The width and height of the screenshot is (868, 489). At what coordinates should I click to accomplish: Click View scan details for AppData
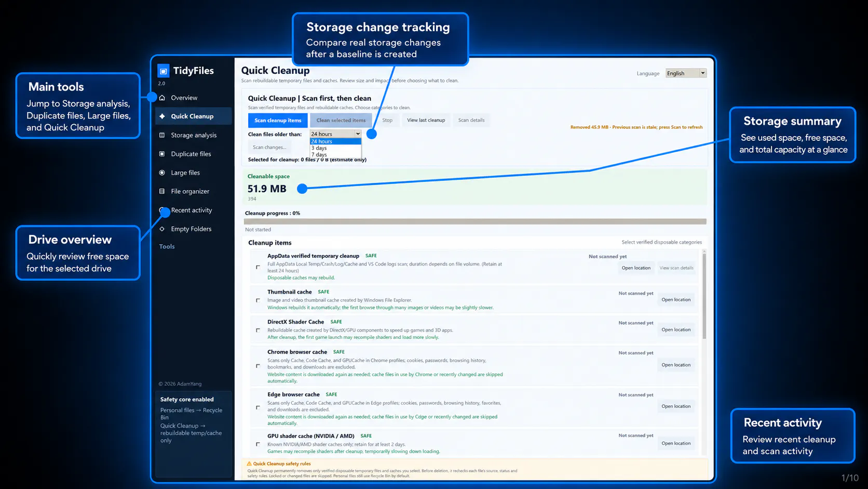coord(676,268)
